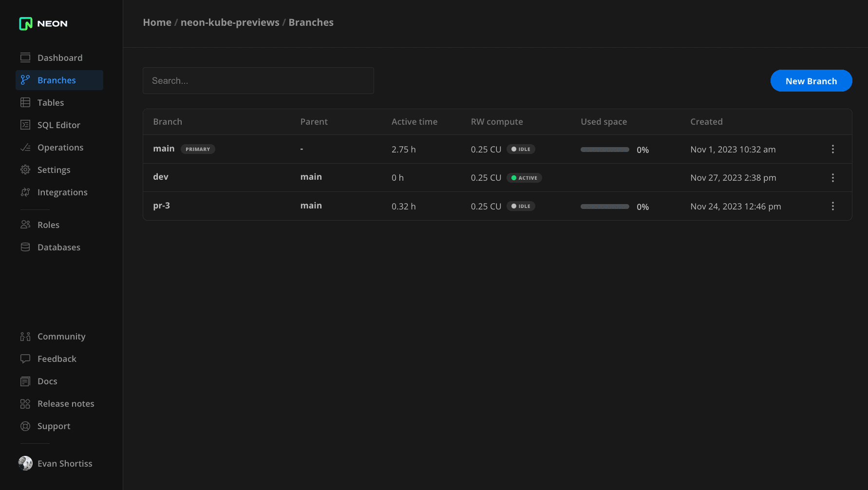Open actions menu for main branch
This screenshot has width=868, height=490.
(x=832, y=149)
